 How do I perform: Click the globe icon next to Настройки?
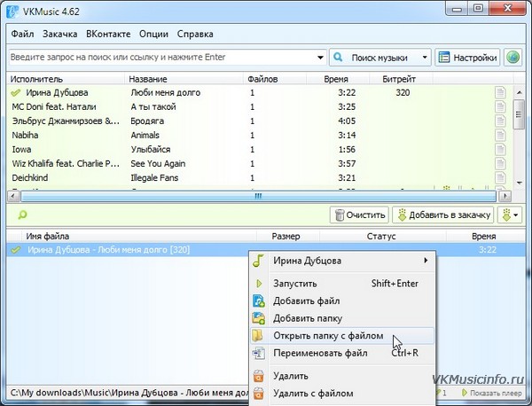[x=512, y=57]
